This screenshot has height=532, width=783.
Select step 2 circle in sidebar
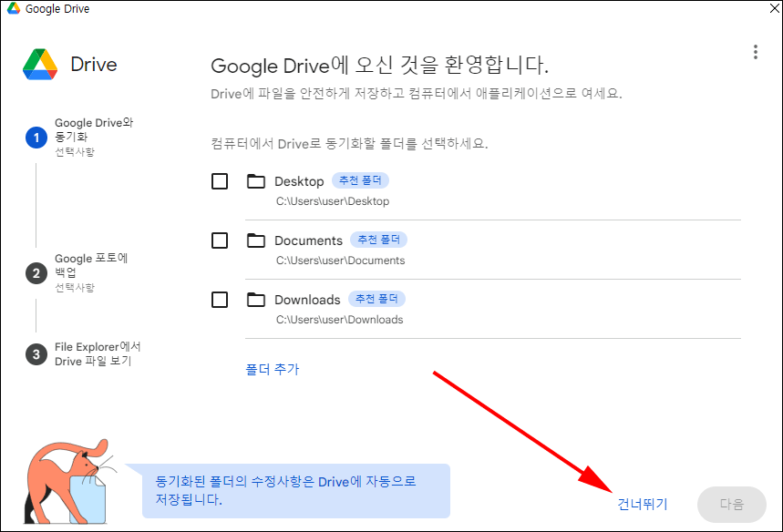(x=36, y=273)
